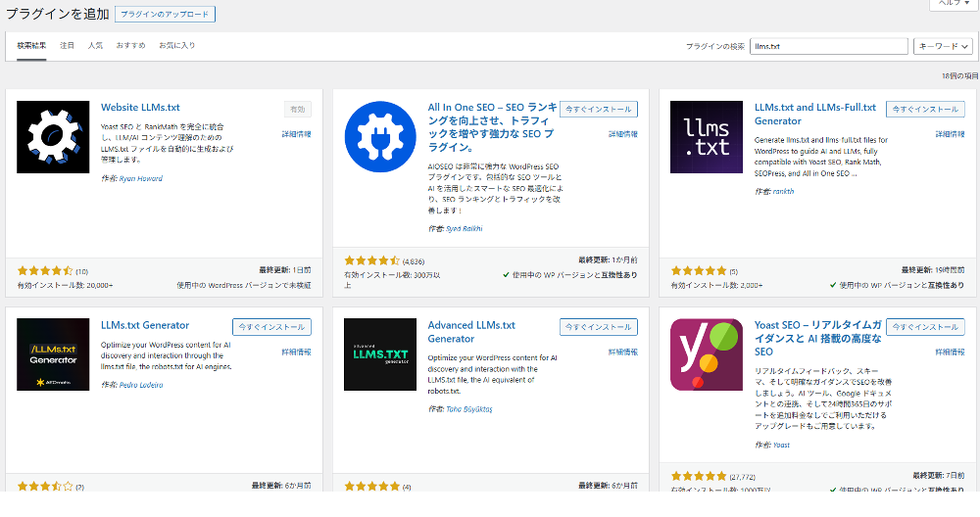This screenshot has width=980, height=517.
Task: Open the ヘルプ dropdown tab
Action: (x=952, y=4)
